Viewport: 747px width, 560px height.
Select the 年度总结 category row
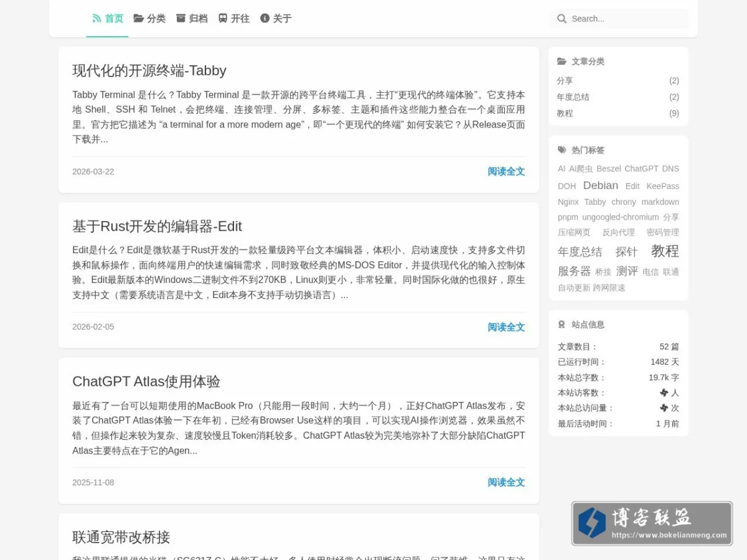(618, 97)
